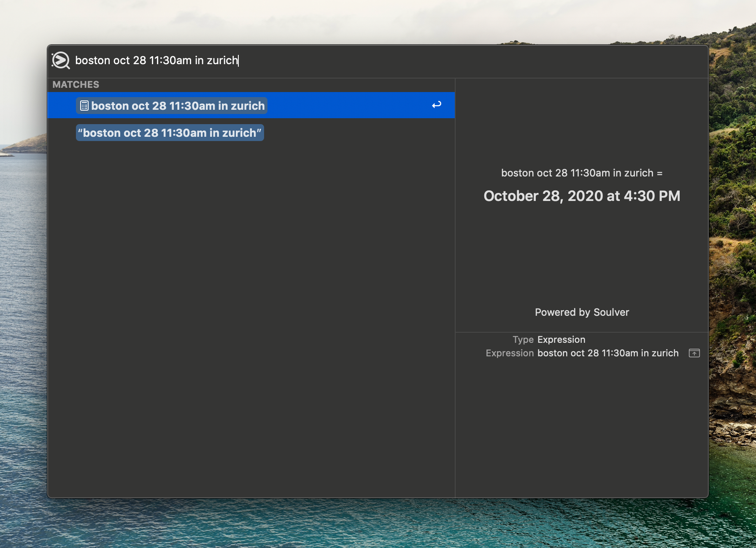Click the 'Type Expression' metadata line

[549, 340]
